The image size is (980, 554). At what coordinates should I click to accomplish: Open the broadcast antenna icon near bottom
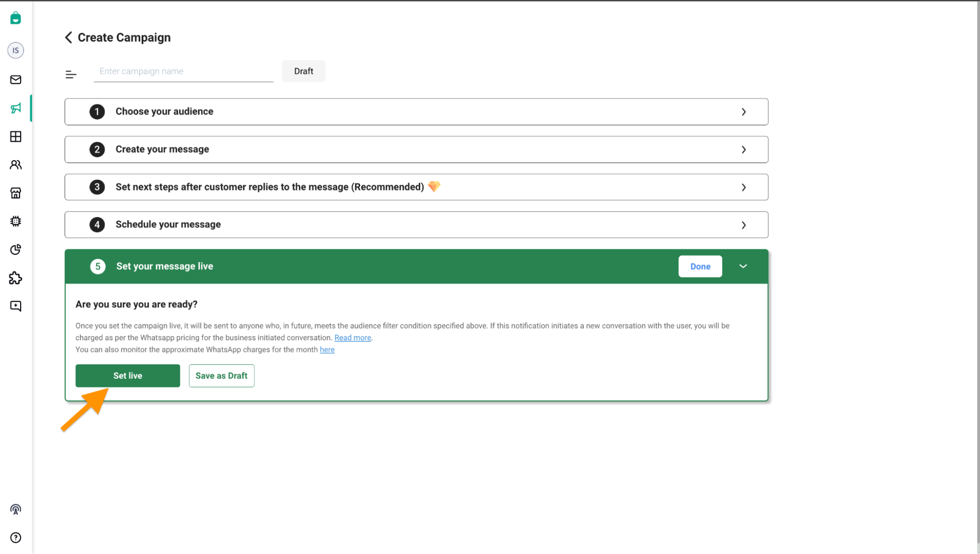click(x=16, y=509)
